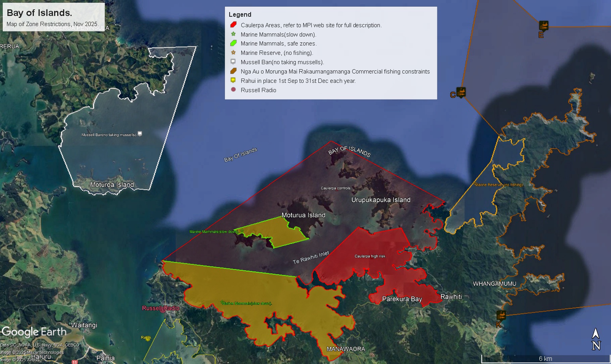Screen dimensions: 611x364
Task: Click the Google Earth logo
Action: (x=34, y=332)
